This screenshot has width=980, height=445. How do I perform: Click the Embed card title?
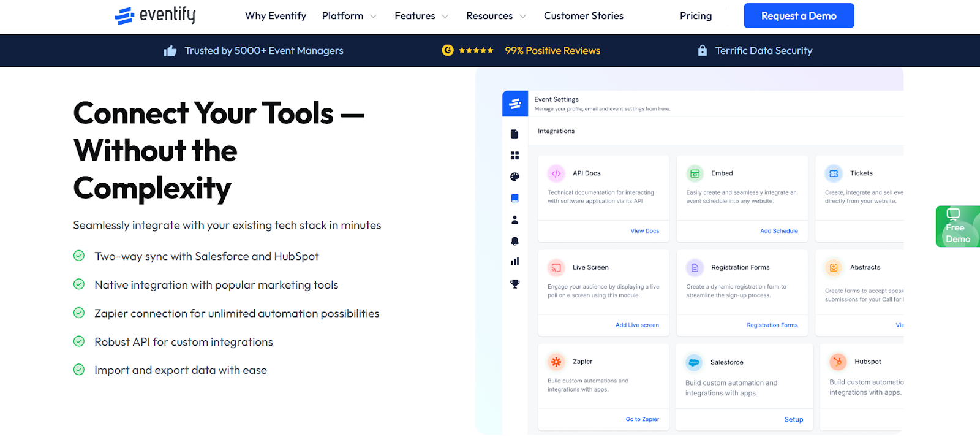coord(722,173)
